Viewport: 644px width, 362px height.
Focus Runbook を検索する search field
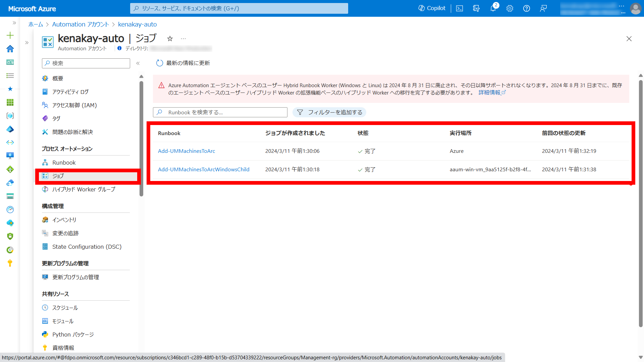coord(220,112)
